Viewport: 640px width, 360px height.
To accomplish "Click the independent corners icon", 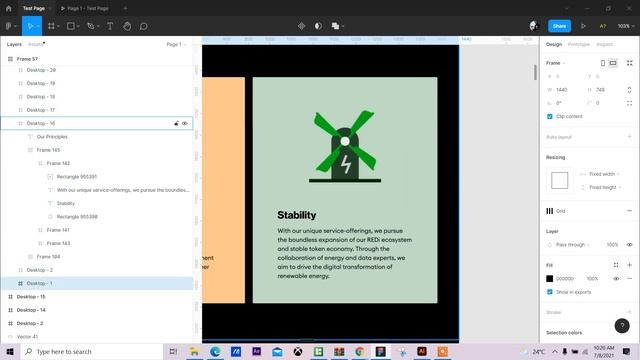I will click(x=629, y=103).
